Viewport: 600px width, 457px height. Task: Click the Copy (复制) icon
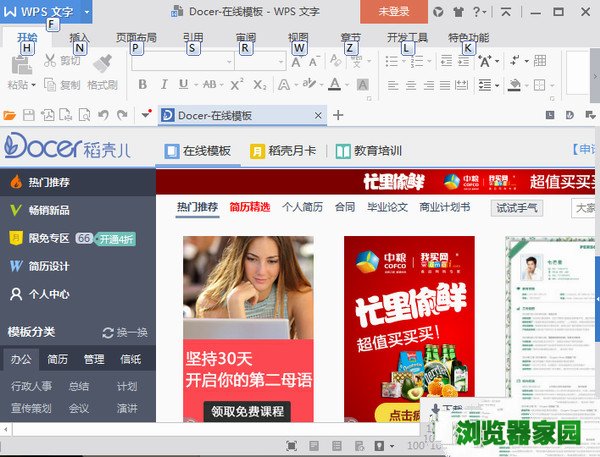tap(49, 85)
